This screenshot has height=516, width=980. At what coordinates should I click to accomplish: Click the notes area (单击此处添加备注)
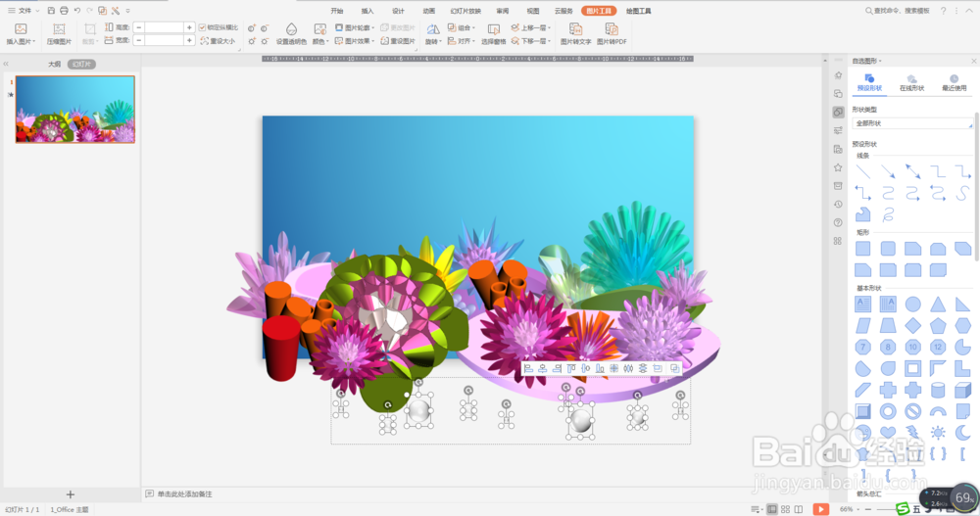[x=184, y=494]
